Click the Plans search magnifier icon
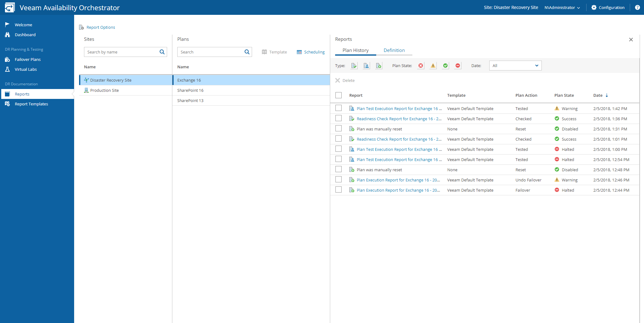 point(247,52)
